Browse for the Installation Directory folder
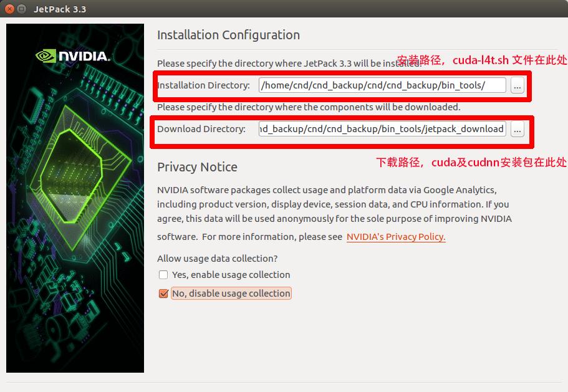 [517, 86]
